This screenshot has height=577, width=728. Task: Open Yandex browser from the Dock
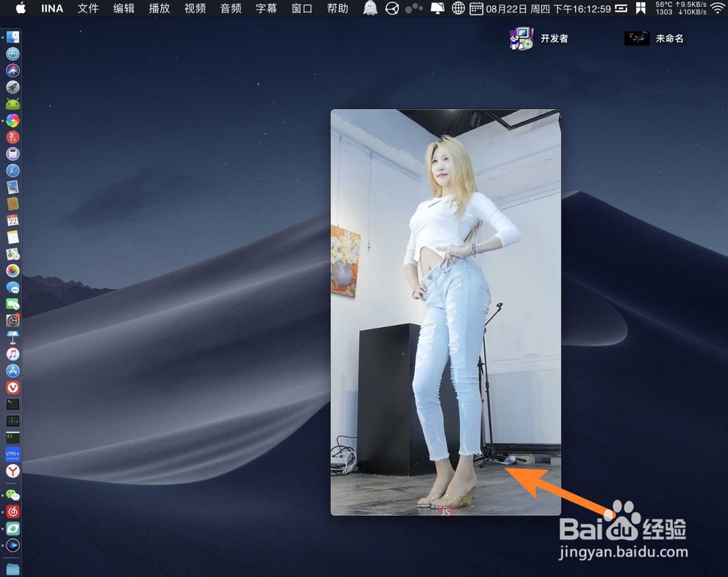[x=12, y=471]
